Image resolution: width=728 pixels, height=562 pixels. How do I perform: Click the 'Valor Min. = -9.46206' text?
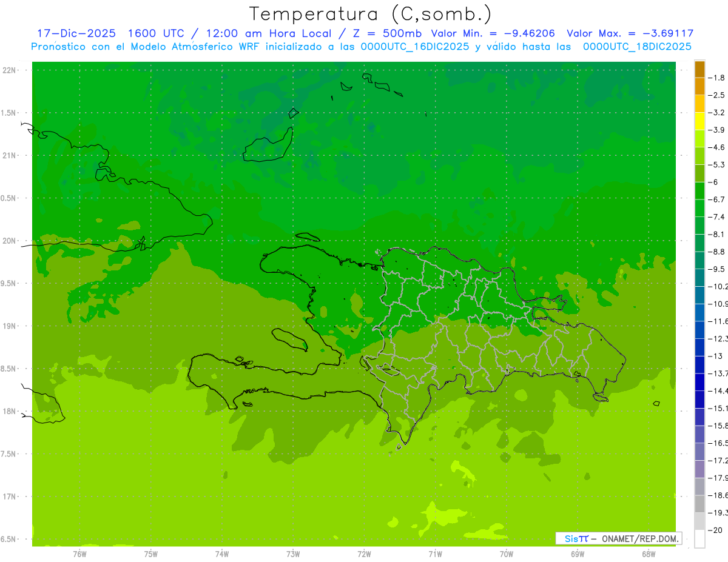(x=493, y=33)
